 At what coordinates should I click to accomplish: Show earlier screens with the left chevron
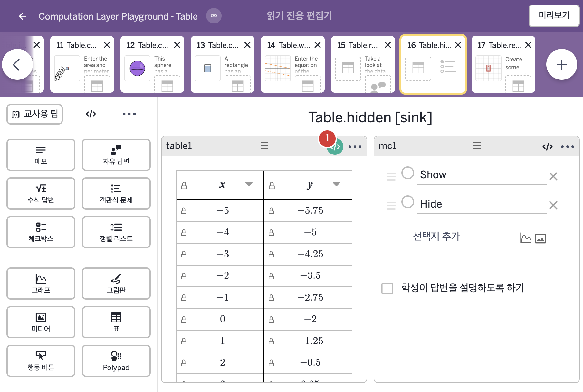pyautogui.click(x=17, y=64)
